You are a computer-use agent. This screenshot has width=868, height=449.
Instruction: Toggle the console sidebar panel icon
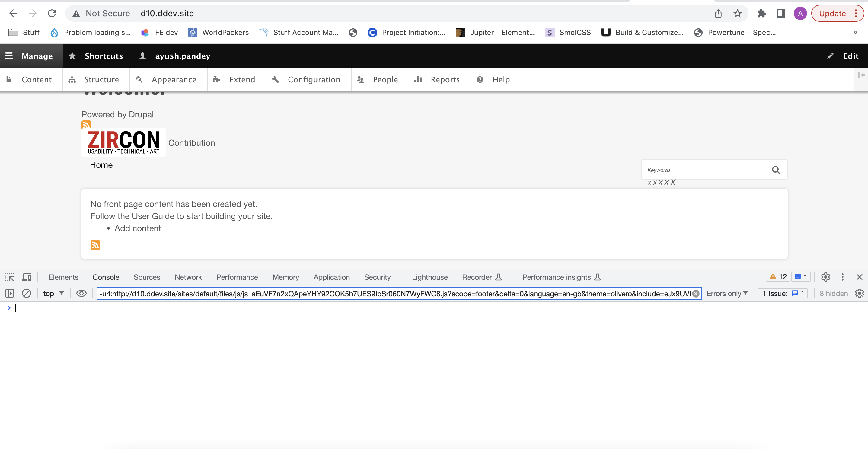[x=10, y=293]
